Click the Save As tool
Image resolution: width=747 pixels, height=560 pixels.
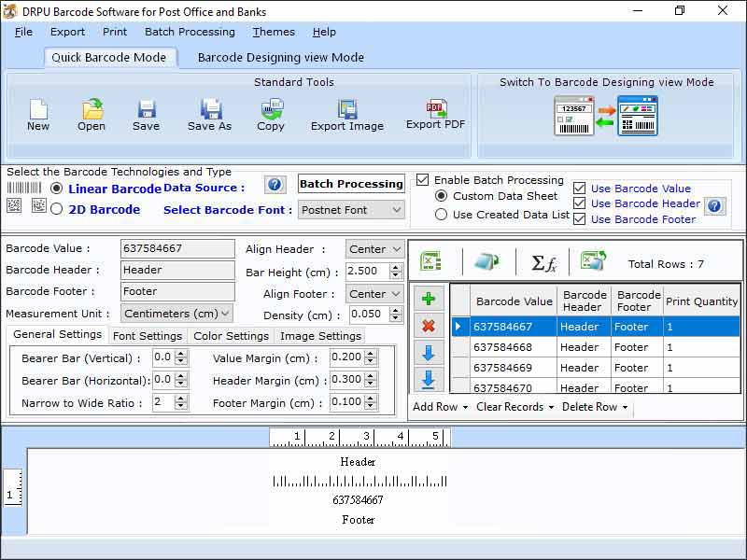pos(209,112)
